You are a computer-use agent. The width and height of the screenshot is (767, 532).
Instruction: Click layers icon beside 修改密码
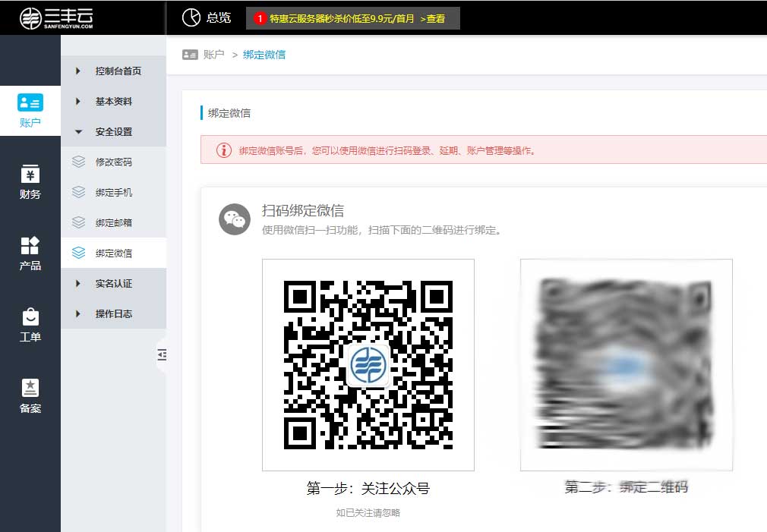click(x=79, y=162)
